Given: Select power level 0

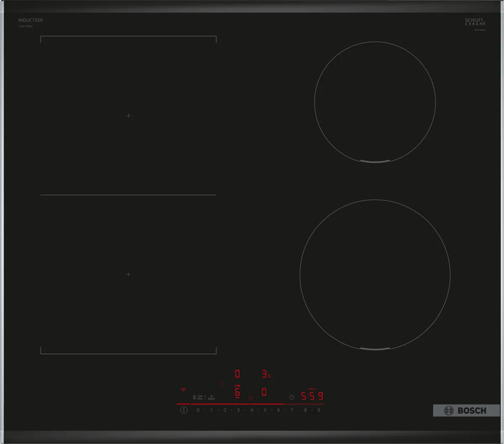Looking at the screenshot, I should pos(198,410).
